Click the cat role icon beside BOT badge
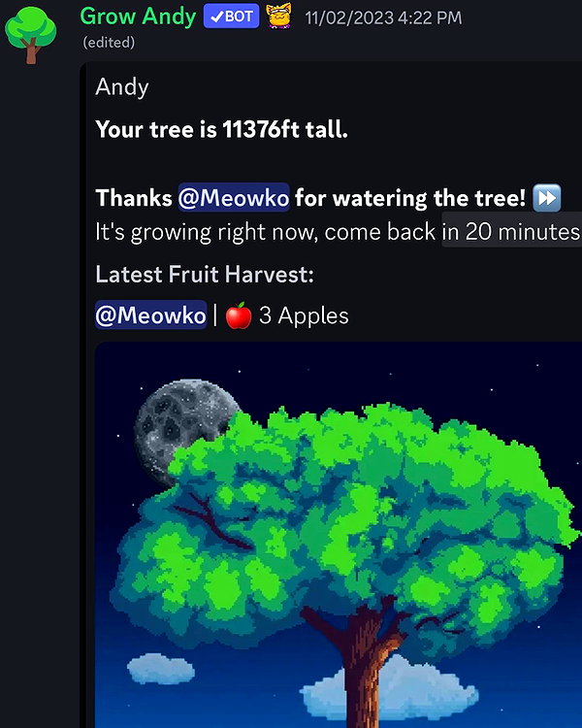Image resolution: width=582 pixels, height=728 pixels. pos(278,16)
